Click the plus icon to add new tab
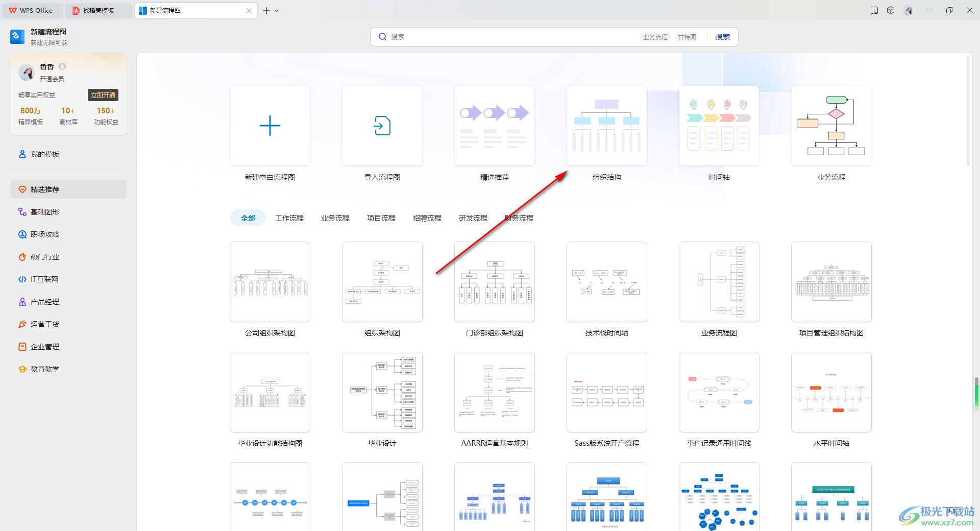Viewport: 980px width, 531px height. [266, 11]
